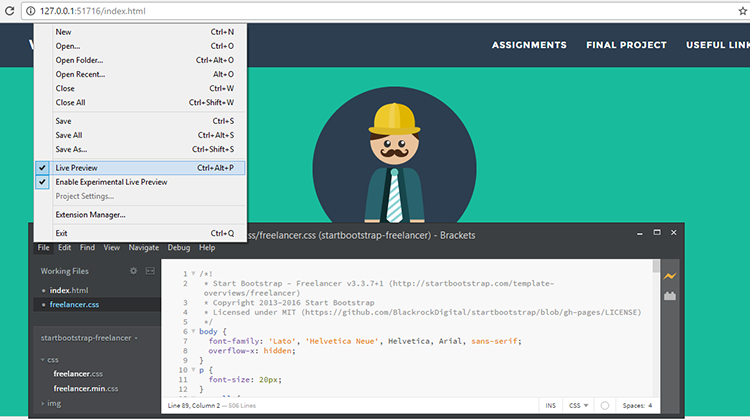Fold the p rule at line 10
This screenshot has width=750, height=420.
pyautogui.click(x=193, y=370)
